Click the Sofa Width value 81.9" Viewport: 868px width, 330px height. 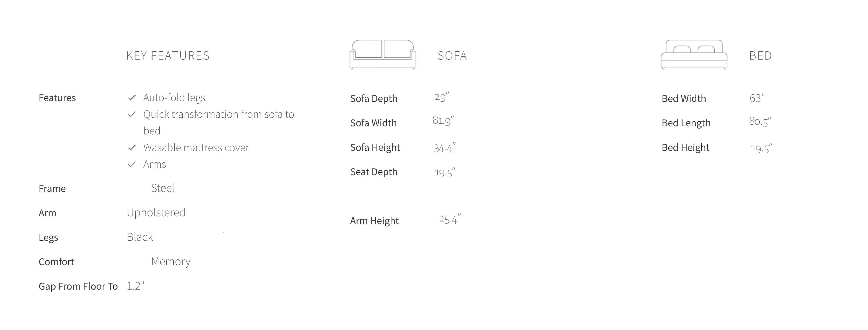click(x=443, y=120)
